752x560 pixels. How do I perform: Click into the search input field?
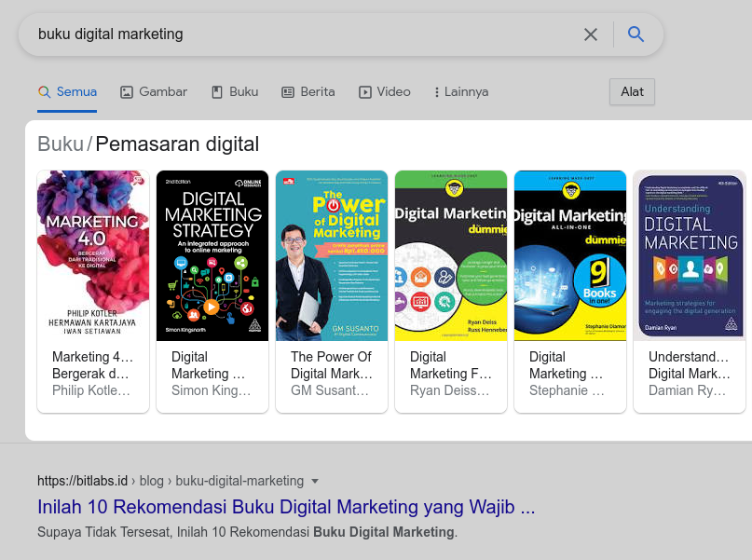tap(298, 34)
